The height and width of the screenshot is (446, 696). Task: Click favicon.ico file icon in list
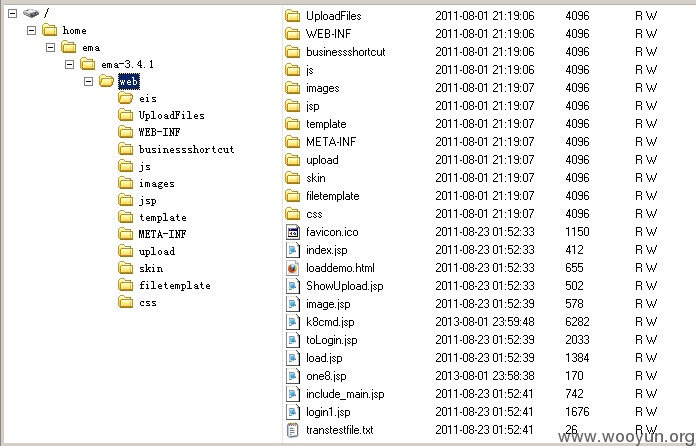(293, 232)
